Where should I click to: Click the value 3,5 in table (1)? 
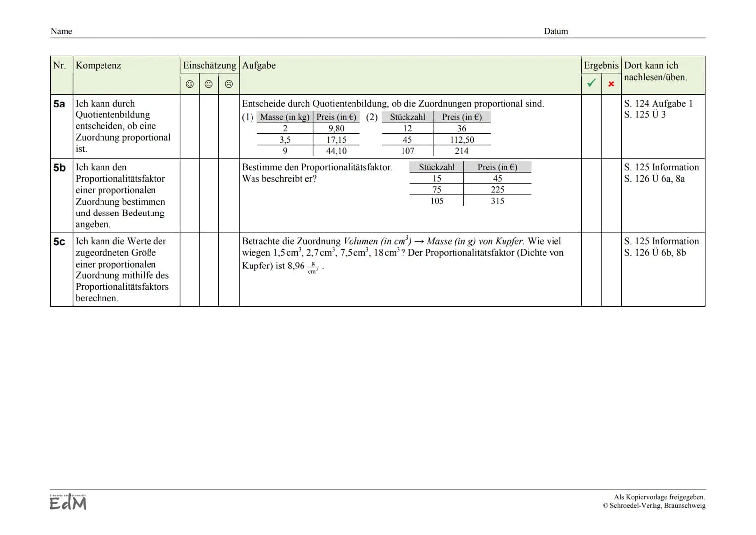[x=285, y=140]
